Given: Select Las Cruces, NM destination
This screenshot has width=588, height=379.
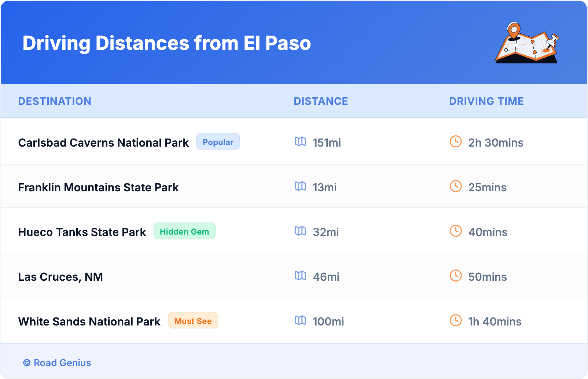Looking at the screenshot, I should tap(60, 277).
